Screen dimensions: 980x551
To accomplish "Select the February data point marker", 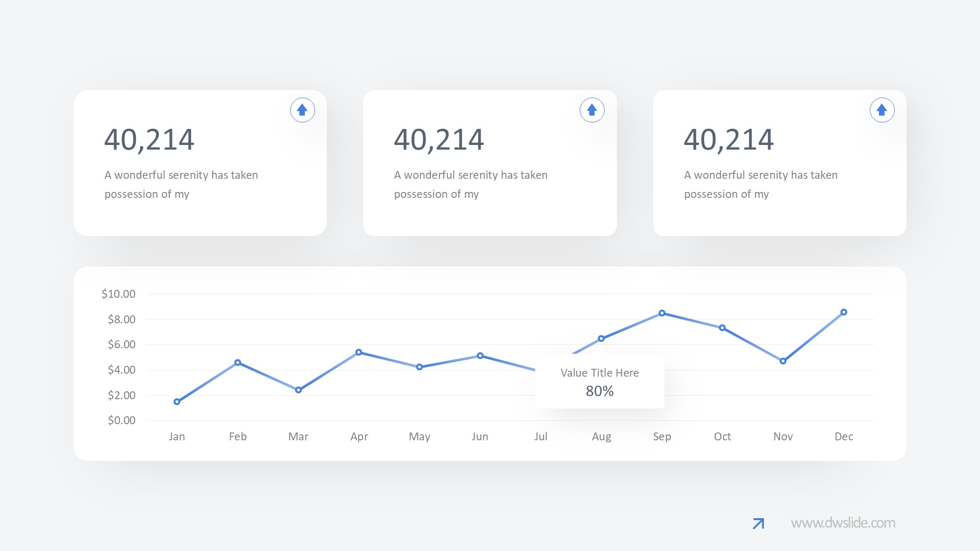I will point(238,362).
